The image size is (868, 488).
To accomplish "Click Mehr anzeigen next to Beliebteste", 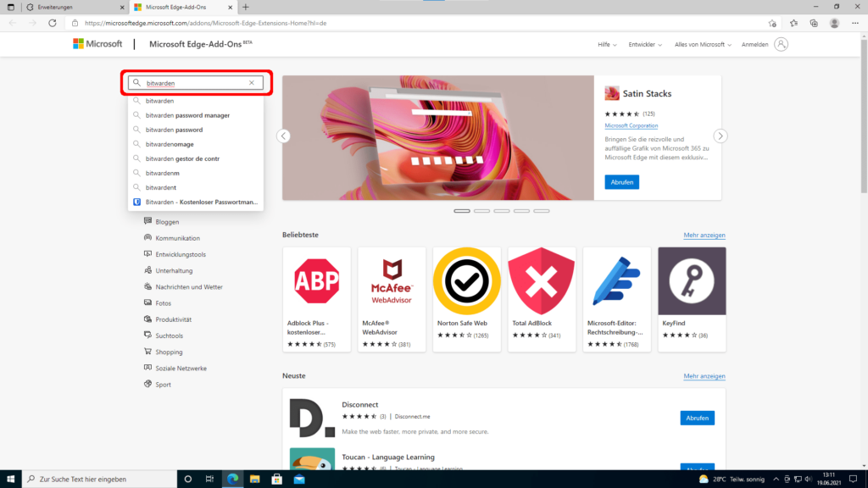I will pos(704,235).
